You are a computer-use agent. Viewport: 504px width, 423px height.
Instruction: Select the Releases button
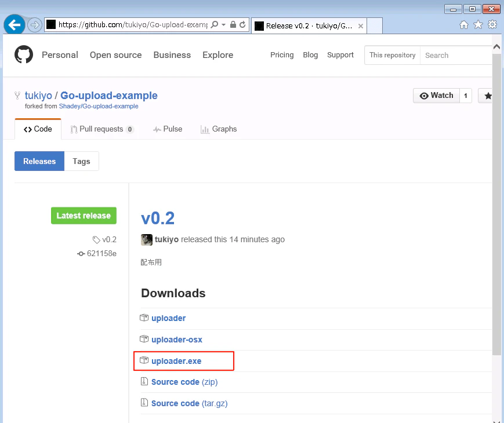coord(39,161)
